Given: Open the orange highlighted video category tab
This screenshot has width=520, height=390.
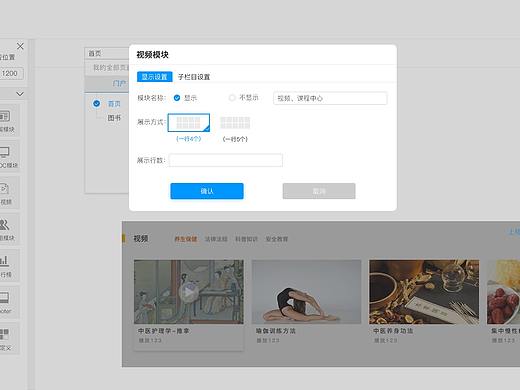Looking at the screenshot, I should click(186, 239).
